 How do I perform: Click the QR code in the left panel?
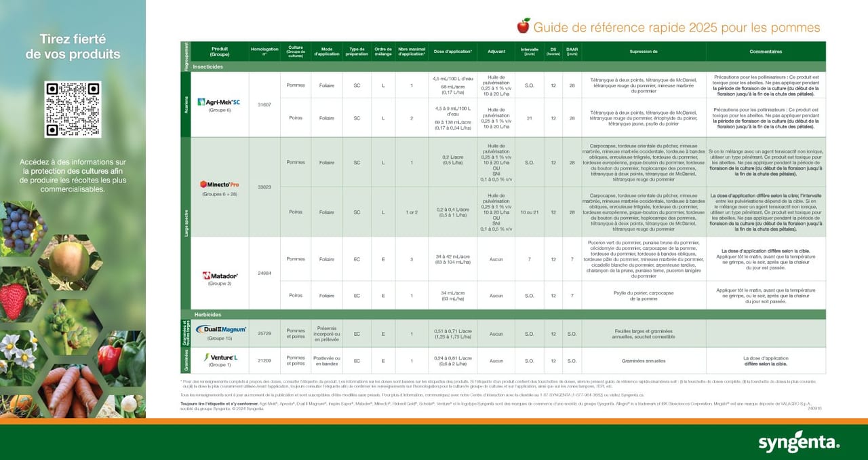(73, 109)
